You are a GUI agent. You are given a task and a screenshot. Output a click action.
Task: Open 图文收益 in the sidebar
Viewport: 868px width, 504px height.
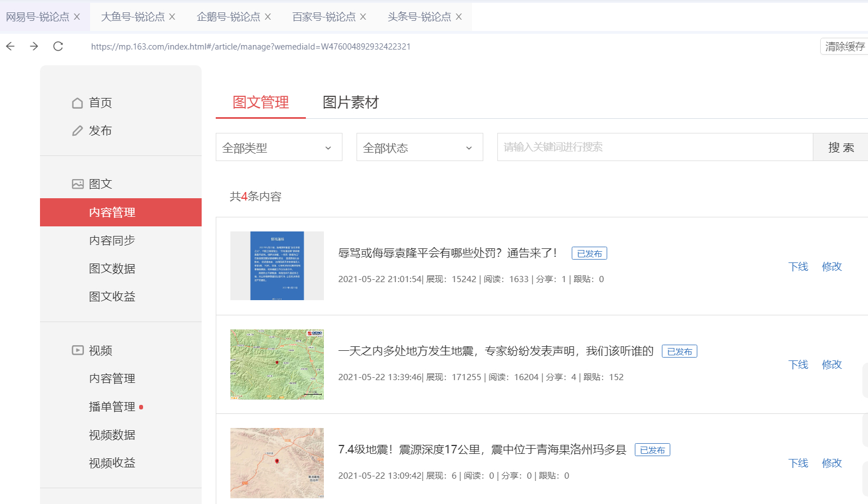click(x=112, y=296)
